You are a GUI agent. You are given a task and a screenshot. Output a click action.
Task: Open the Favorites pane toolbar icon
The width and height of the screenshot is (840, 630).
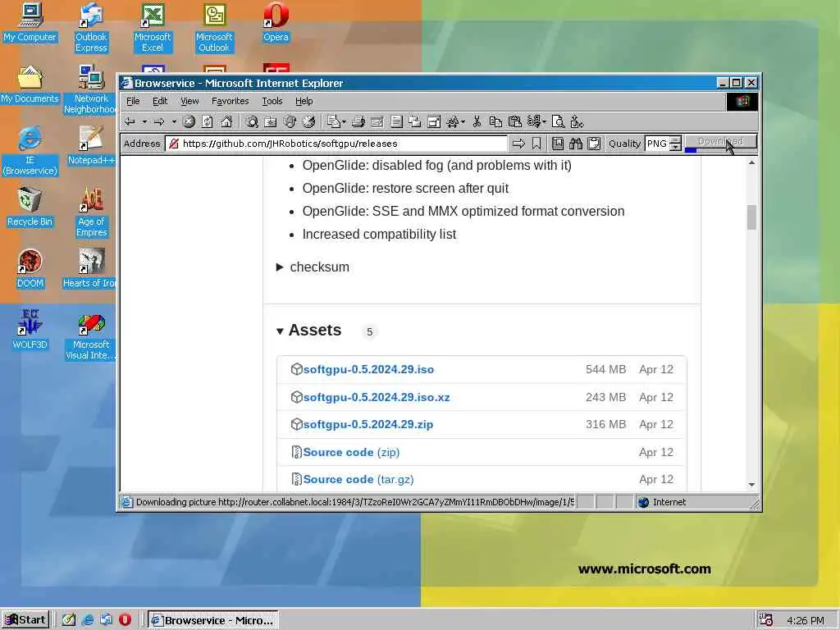[271, 122]
